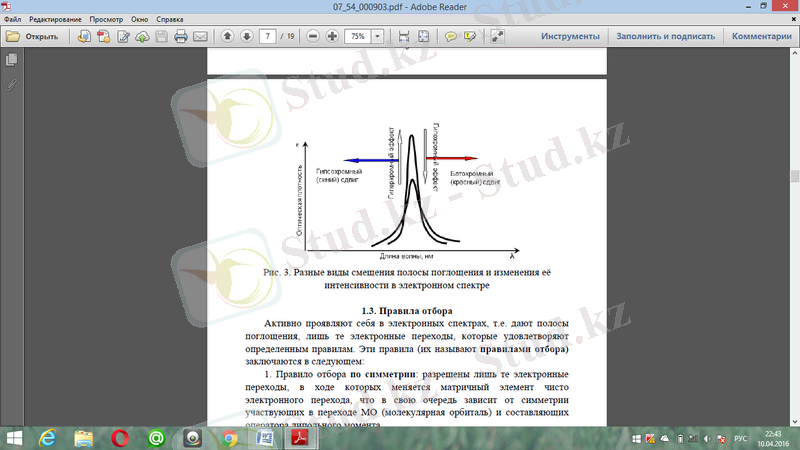The image size is (800, 450).
Task: Show page thumbnails in left sidebar
Action: (x=11, y=60)
